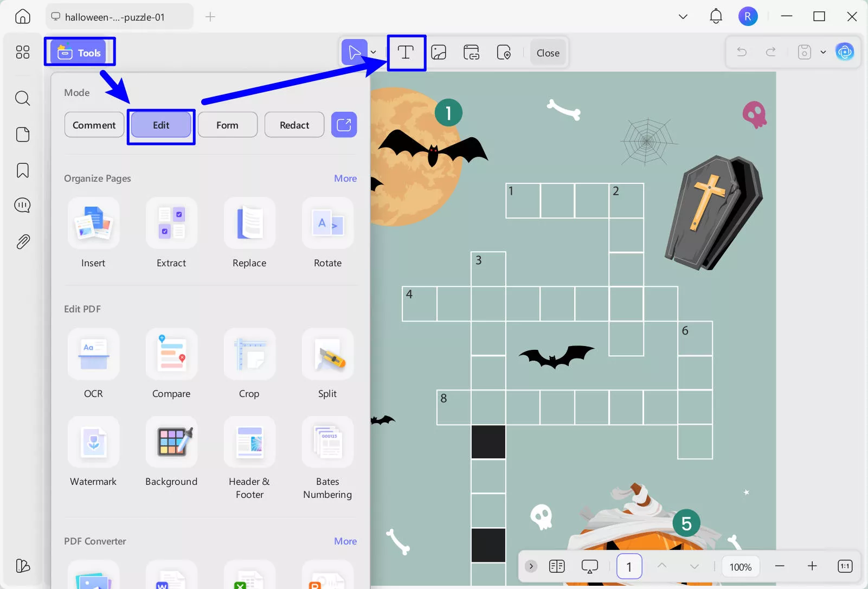Switch to Redact mode
Screen dimensions: 868x589
[x=294, y=125]
